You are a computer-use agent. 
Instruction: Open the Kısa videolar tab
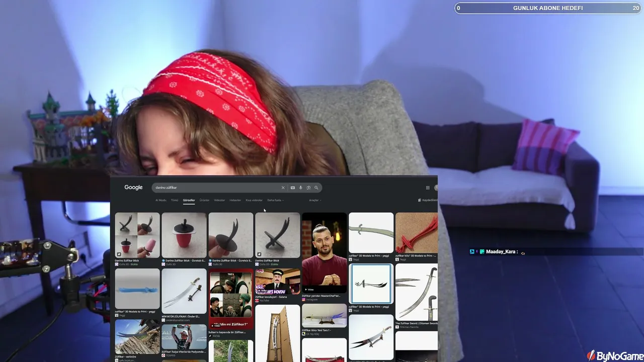(254, 200)
